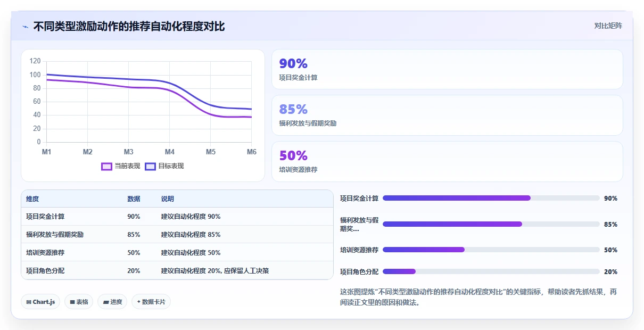Click the 20% value in table

pos(134,271)
